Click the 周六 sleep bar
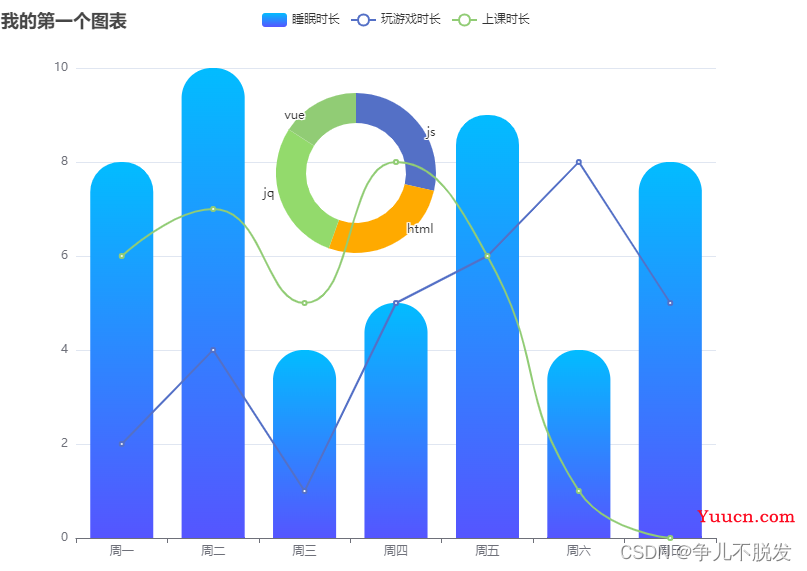The height and width of the screenshot is (571, 807). click(579, 444)
